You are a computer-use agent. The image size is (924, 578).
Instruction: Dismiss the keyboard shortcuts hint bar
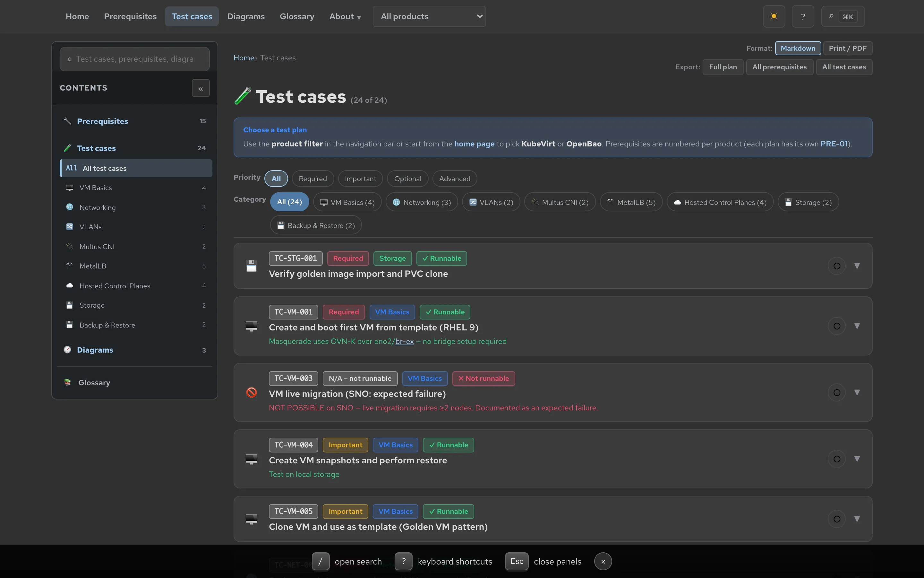click(x=603, y=562)
